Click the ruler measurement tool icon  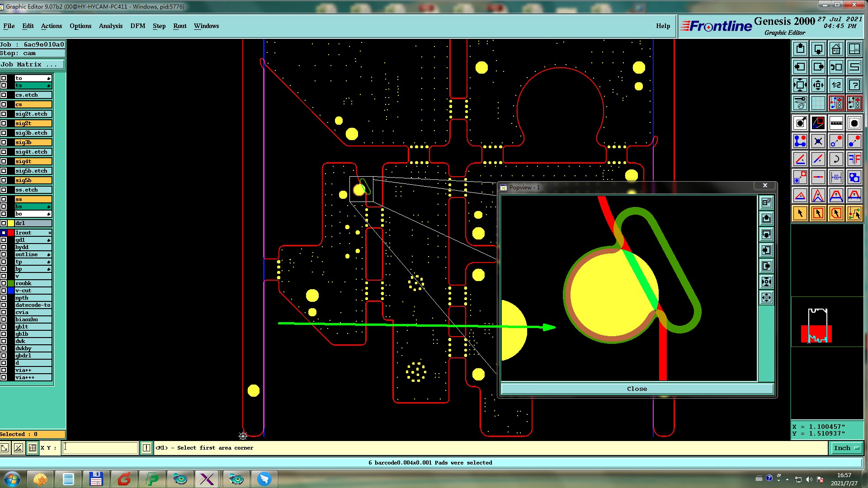[x=836, y=123]
